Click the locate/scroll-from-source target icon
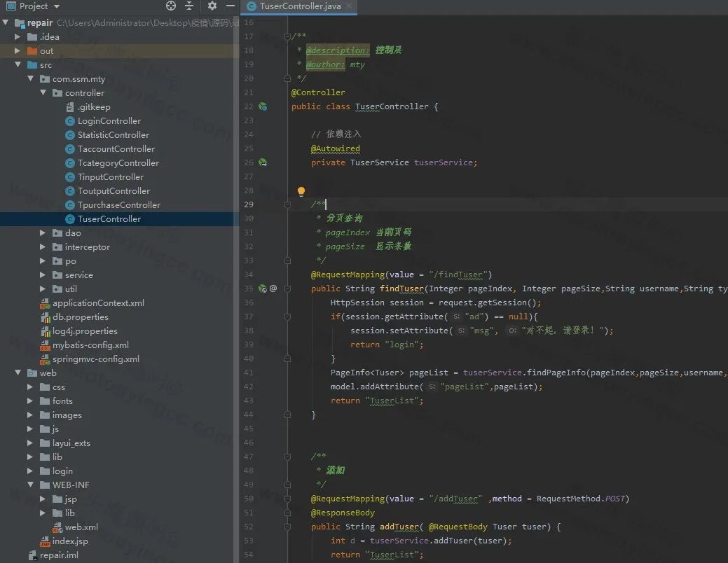The height and width of the screenshot is (563, 728). (171, 6)
